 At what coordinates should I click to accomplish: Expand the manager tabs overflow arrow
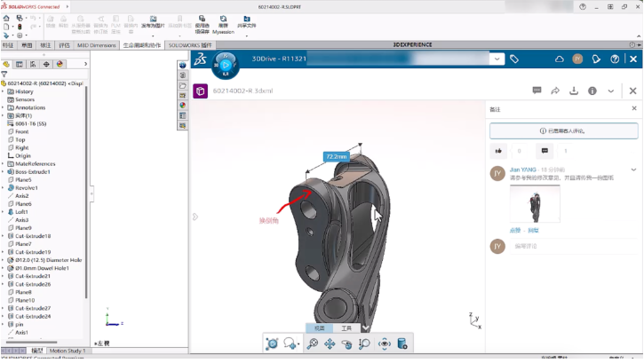point(85,64)
